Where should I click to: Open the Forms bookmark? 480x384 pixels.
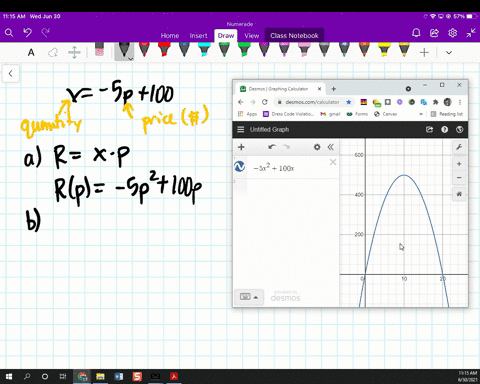[x=357, y=114]
